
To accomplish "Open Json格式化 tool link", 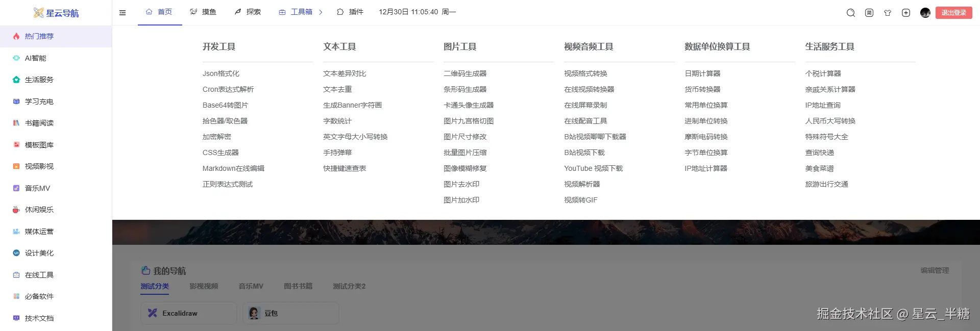I will coord(221,74).
